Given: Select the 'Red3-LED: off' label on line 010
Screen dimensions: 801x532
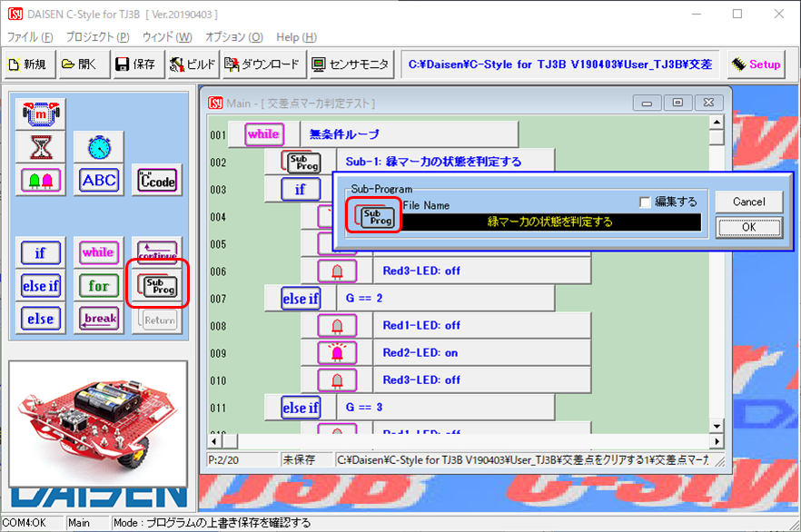Looking at the screenshot, I should tap(421, 380).
